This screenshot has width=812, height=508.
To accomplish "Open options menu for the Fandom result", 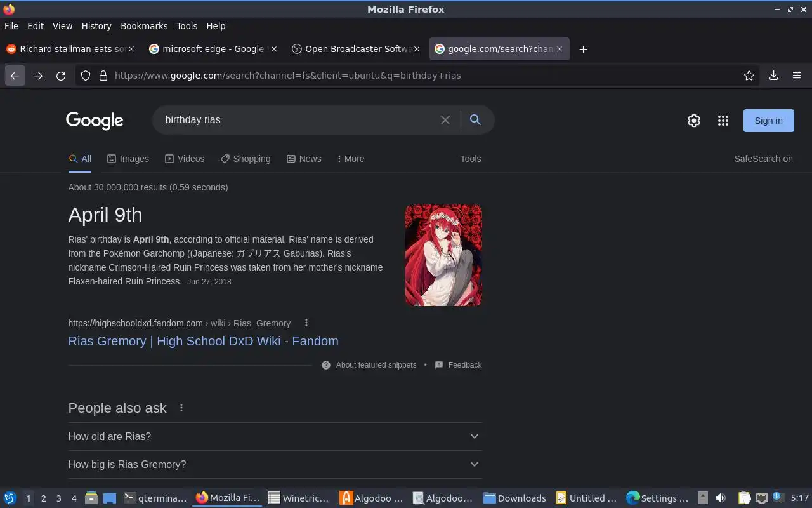I will point(306,323).
